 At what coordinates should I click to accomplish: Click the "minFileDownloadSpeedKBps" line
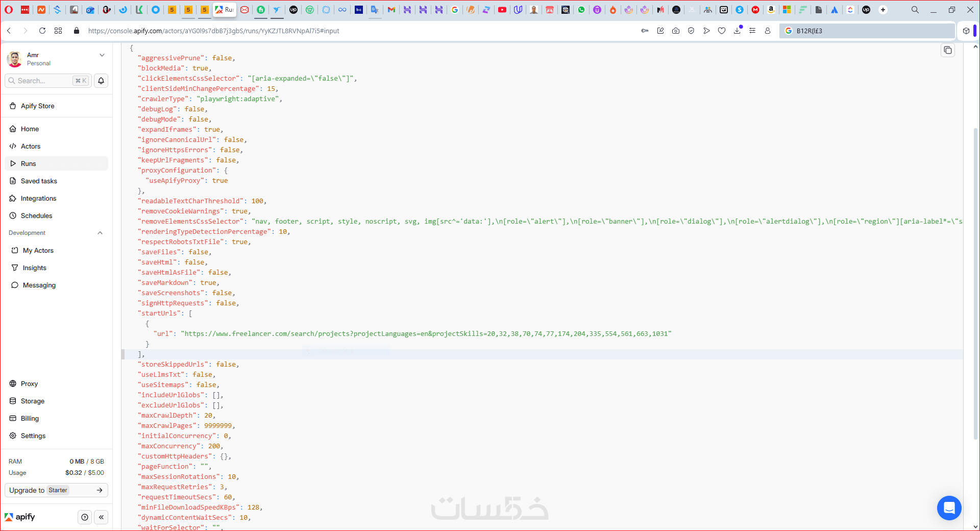pyautogui.click(x=200, y=508)
